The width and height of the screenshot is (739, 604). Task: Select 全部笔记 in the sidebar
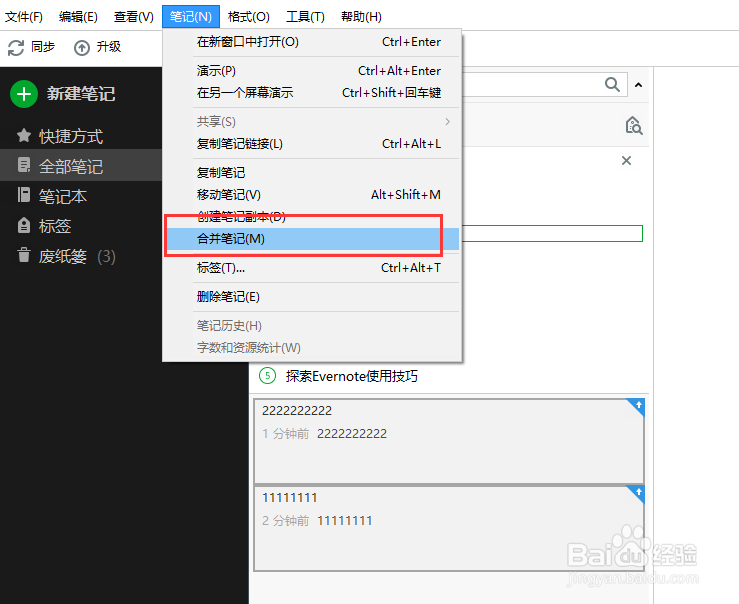[81, 166]
